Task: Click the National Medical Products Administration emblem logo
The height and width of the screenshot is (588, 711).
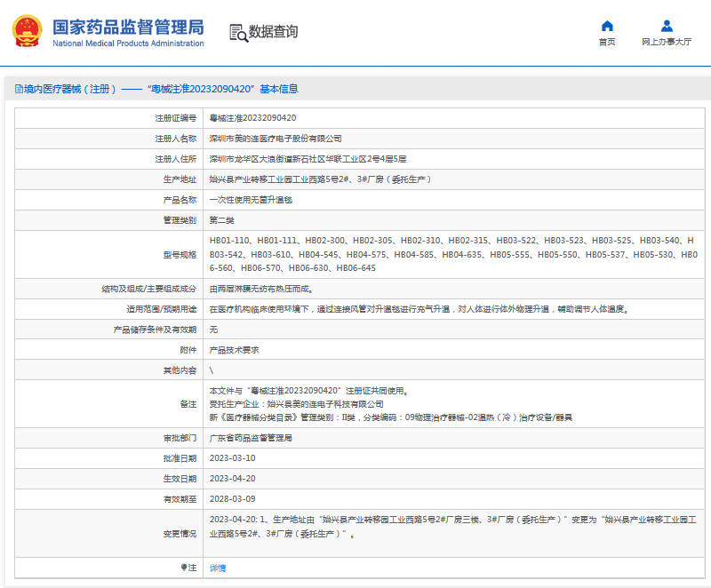Action: [26, 31]
